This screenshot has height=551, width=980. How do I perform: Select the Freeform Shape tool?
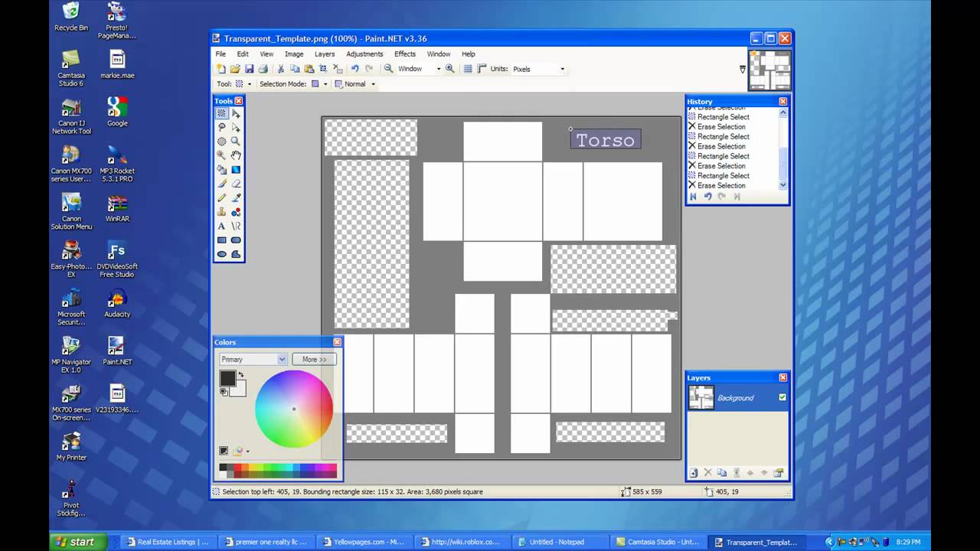coord(236,254)
